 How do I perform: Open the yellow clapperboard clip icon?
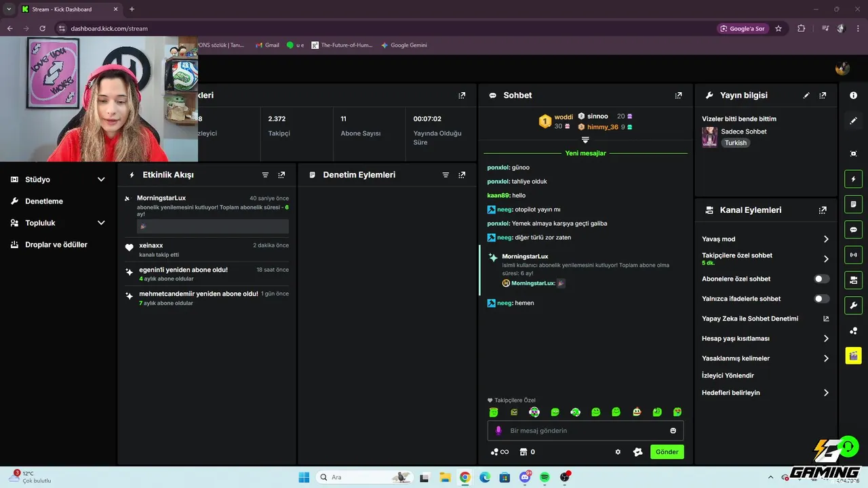pyautogui.click(x=853, y=356)
